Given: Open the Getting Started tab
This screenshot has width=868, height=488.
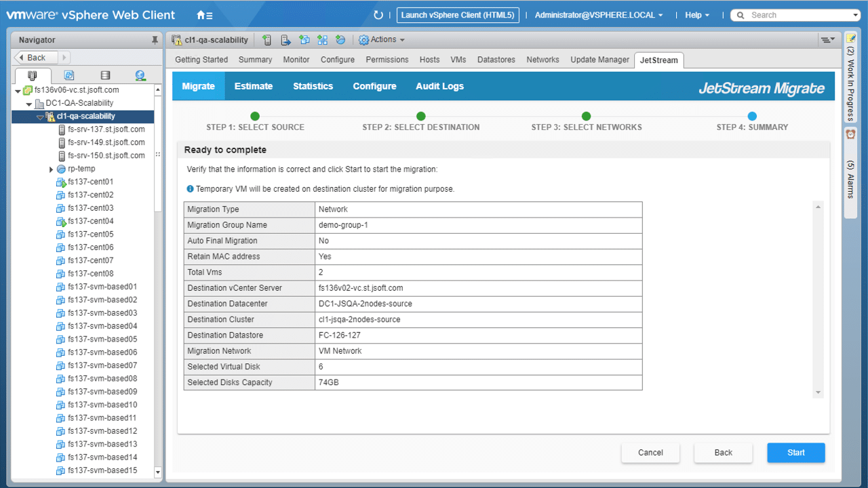Looking at the screenshot, I should point(201,60).
